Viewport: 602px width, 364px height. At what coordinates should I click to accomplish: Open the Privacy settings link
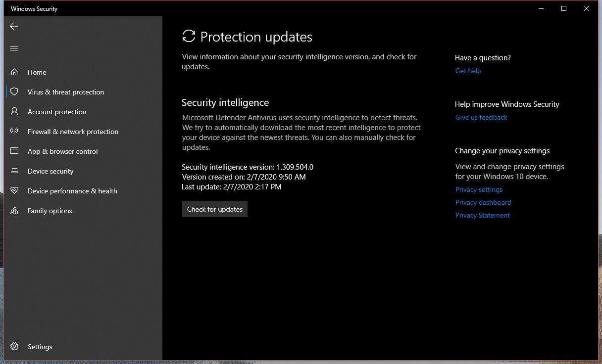[x=479, y=189]
